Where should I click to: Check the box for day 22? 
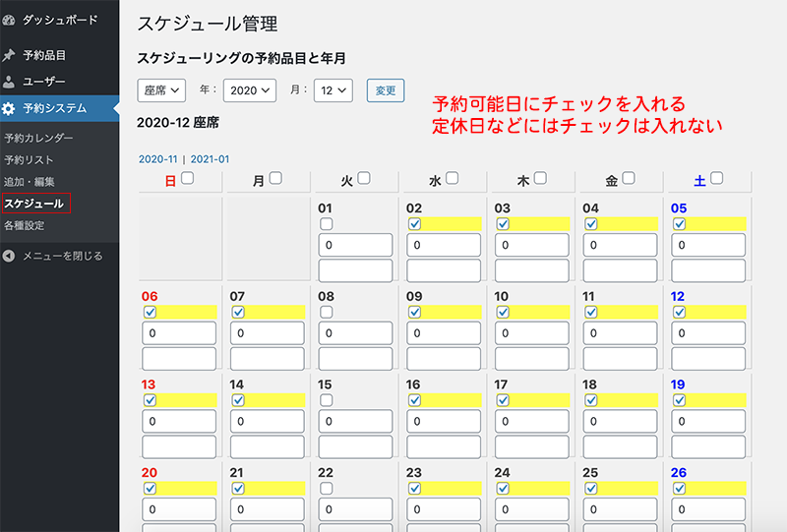tap(327, 489)
